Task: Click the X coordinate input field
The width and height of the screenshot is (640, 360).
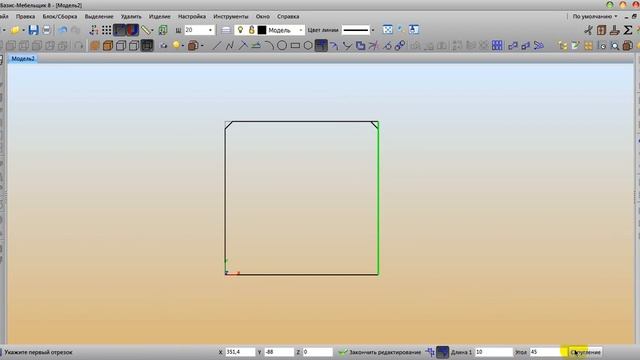Action: click(240, 352)
